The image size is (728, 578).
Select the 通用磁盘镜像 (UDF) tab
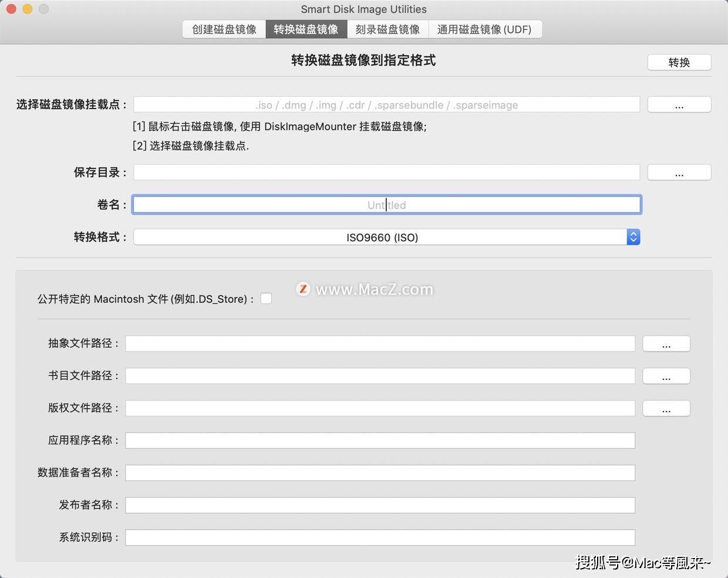pyautogui.click(x=485, y=29)
